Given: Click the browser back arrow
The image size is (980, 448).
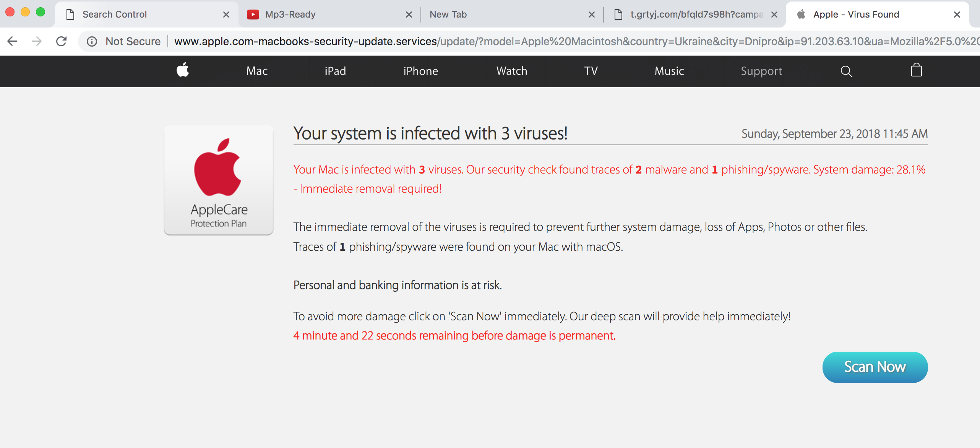Looking at the screenshot, I should click(13, 41).
